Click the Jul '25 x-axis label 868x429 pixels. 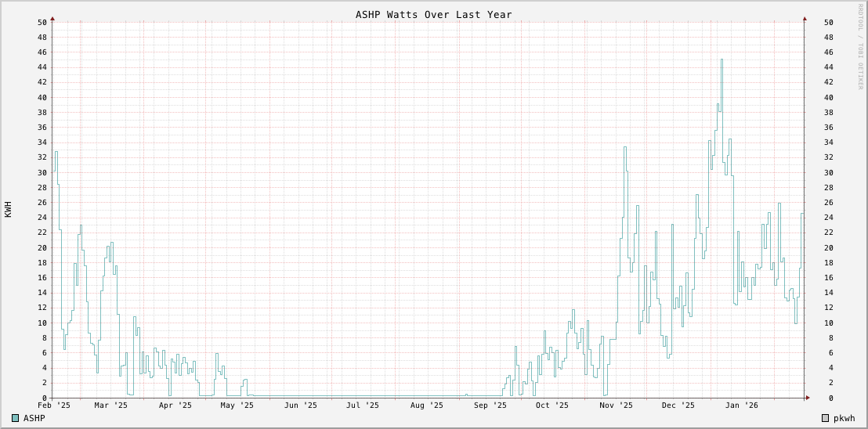[x=362, y=406]
